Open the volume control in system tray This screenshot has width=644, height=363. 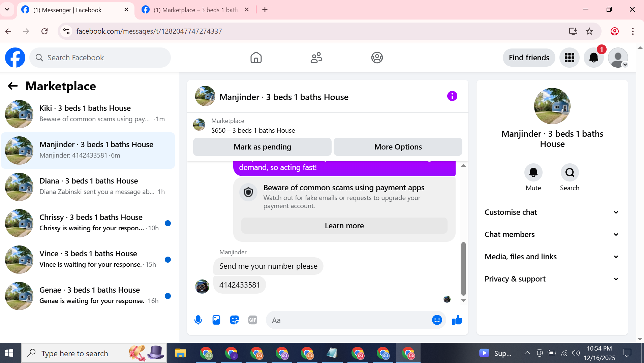576,353
